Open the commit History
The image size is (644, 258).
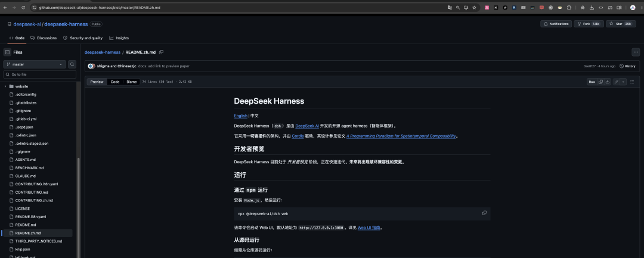click(x=627, y=66)
